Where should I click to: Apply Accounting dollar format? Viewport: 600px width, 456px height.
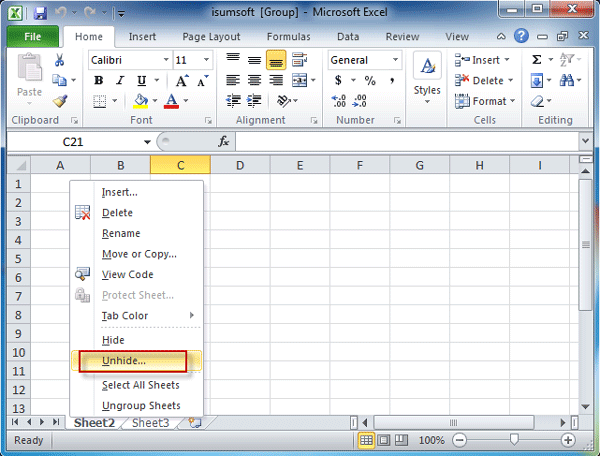pos(338,80)
